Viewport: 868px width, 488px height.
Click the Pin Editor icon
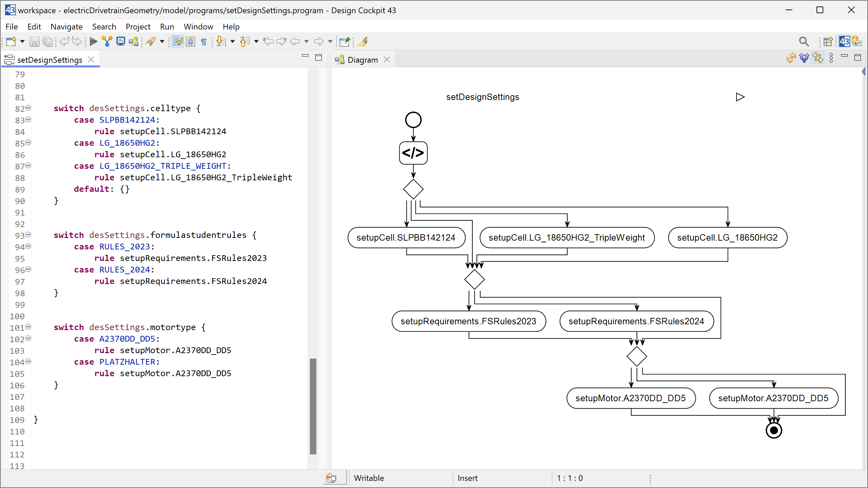coord(345,41)
